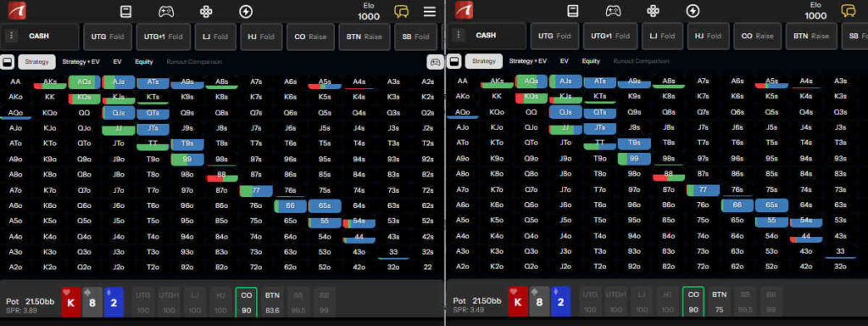
Task: Switch to Equity tab in right panel
Action: click(591, 61)
